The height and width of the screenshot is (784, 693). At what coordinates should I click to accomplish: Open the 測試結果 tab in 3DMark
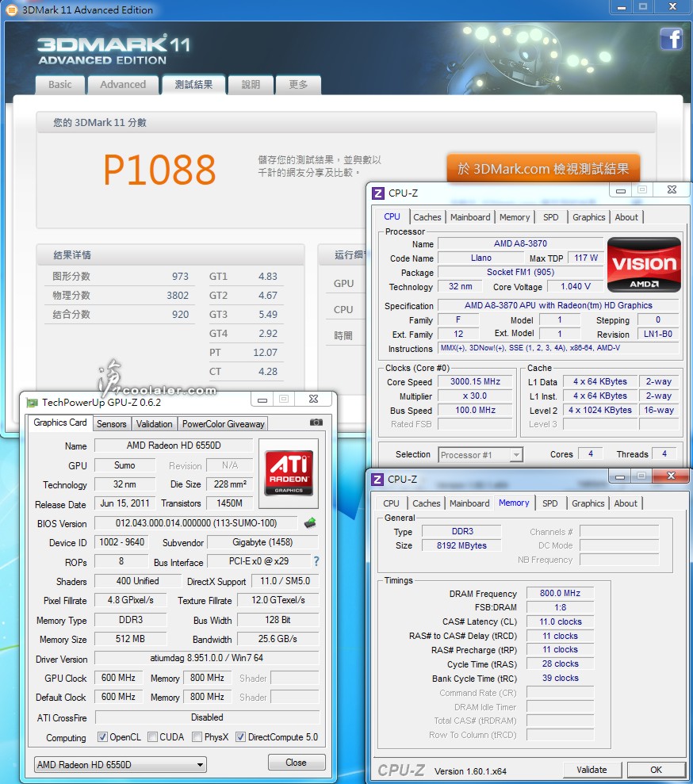tap(193, 85)
